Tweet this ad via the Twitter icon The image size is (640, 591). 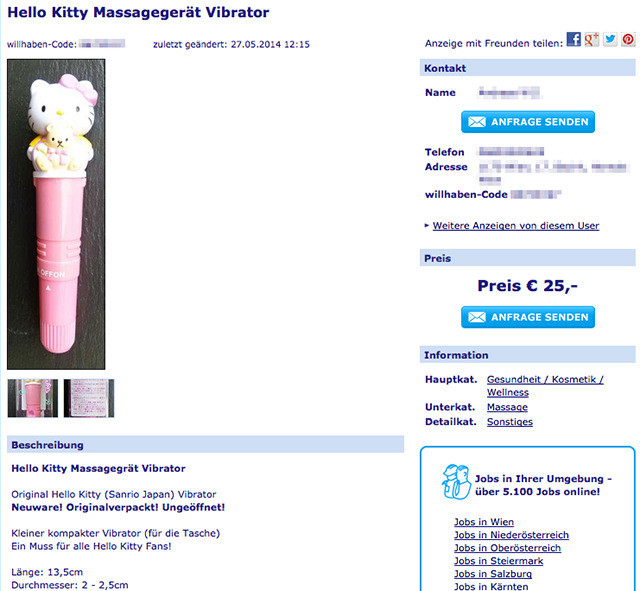click(610, 40)
